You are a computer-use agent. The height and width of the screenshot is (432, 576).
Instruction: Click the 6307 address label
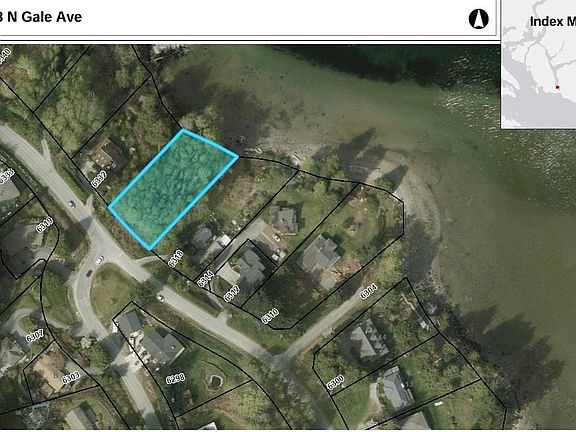[35, 336]
